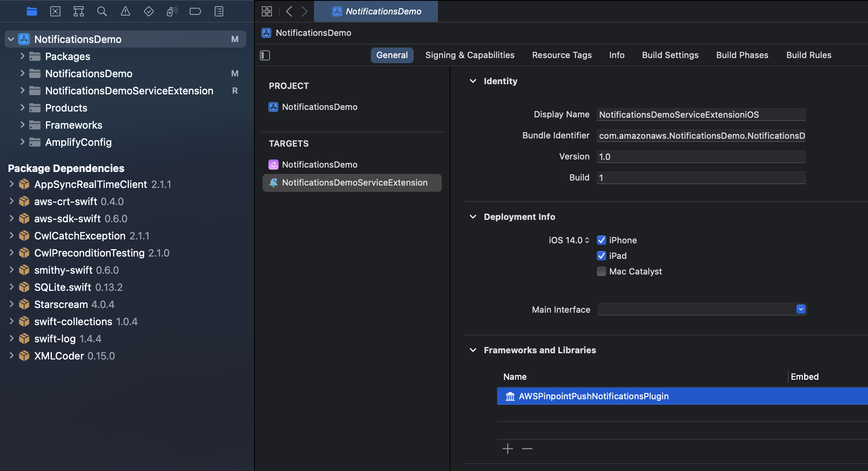Image resolution: width=868 pixels, height=471 pixels.
Task: Toggle the targets list sidebar icon
Action: pos(265,55)
